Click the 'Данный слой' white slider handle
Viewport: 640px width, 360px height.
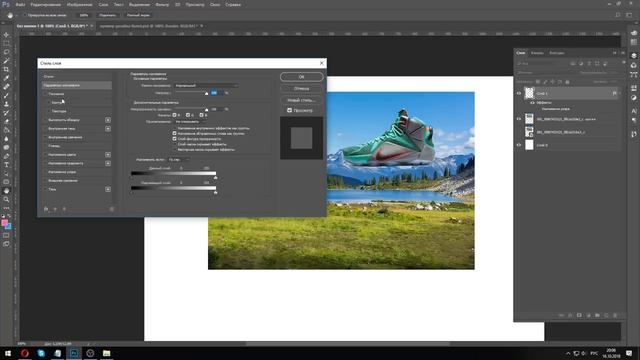point(216,178)
